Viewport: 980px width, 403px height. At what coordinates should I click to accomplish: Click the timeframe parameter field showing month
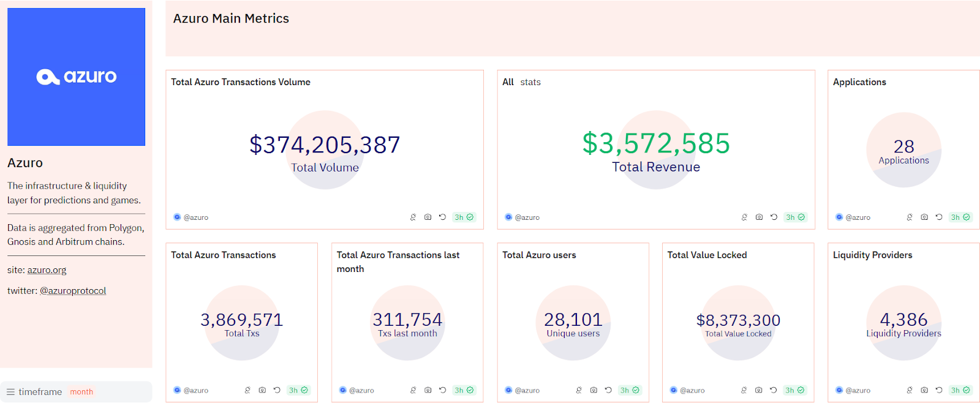77,392
